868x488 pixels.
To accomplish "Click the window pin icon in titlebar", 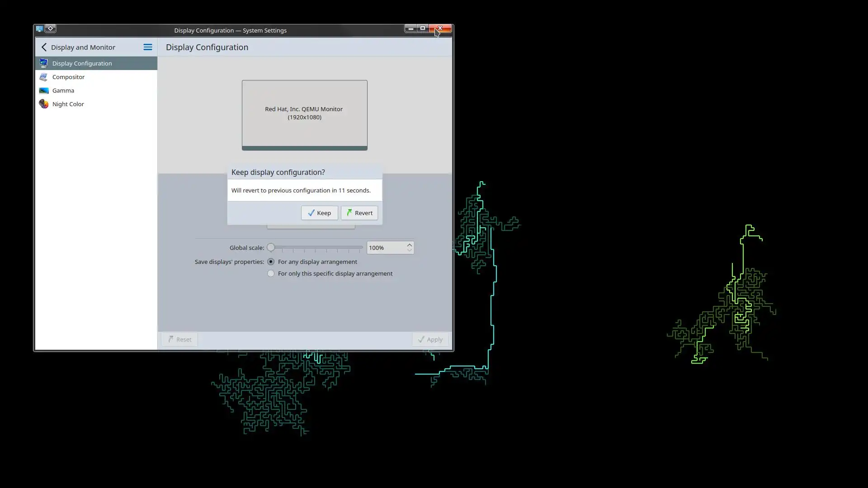I will [x=51, y=28].
